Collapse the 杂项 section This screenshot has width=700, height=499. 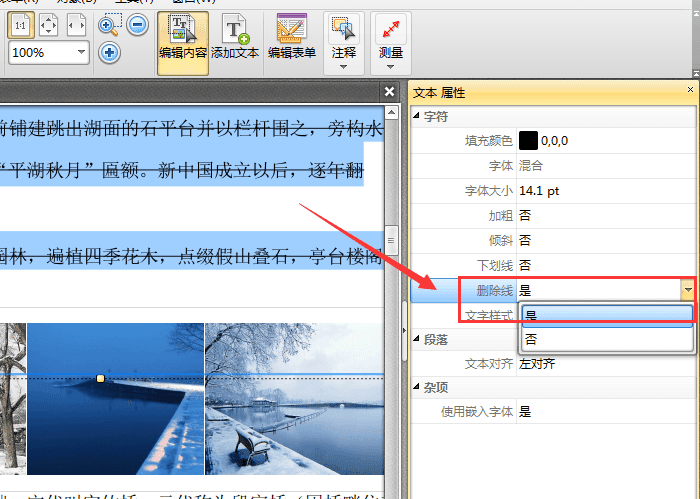417,386
